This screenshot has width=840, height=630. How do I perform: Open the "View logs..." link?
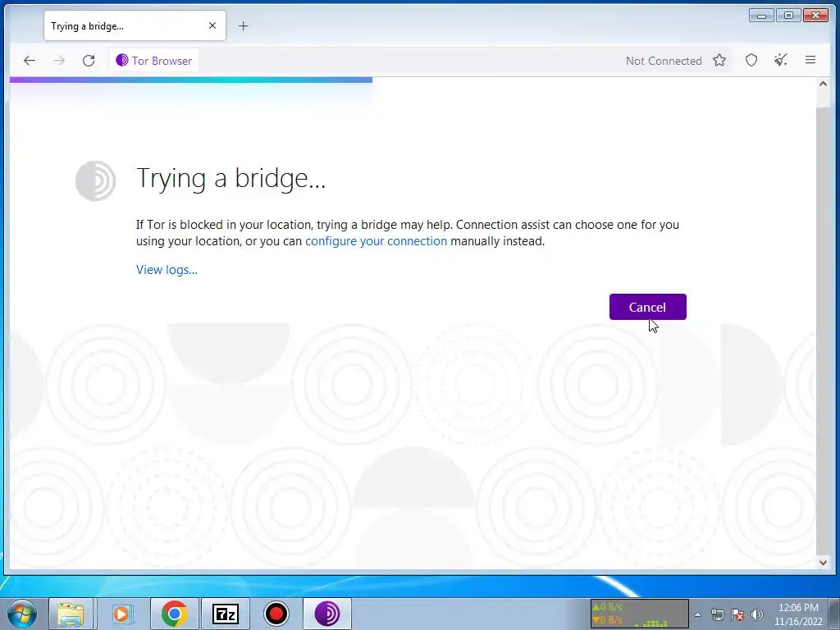[167, 269]
